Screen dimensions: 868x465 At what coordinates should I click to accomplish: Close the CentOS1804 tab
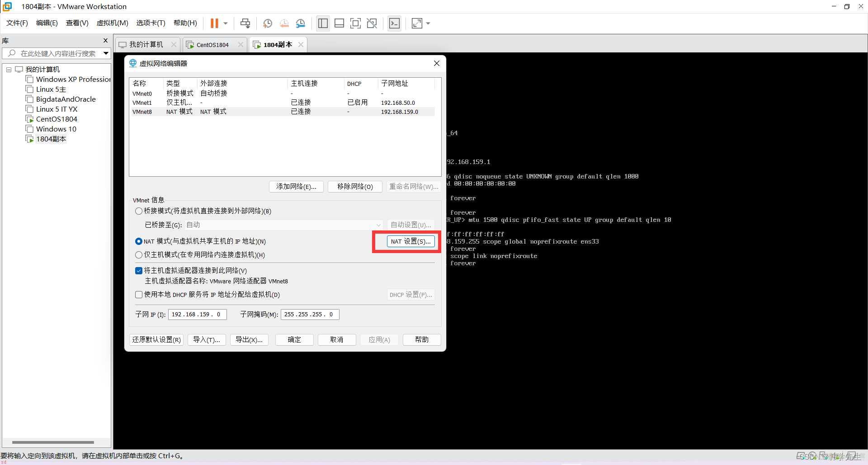pyautogui.click(x=241, y=45)
